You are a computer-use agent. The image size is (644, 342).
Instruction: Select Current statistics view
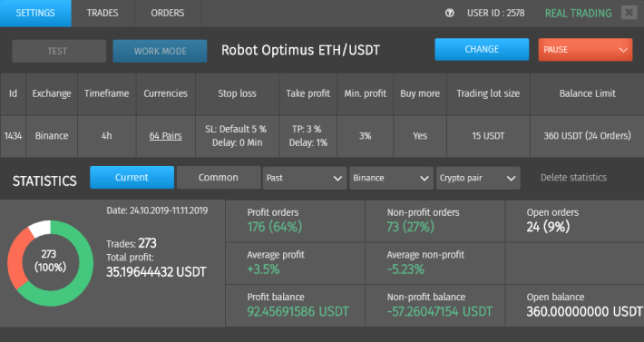coord(132,178)
